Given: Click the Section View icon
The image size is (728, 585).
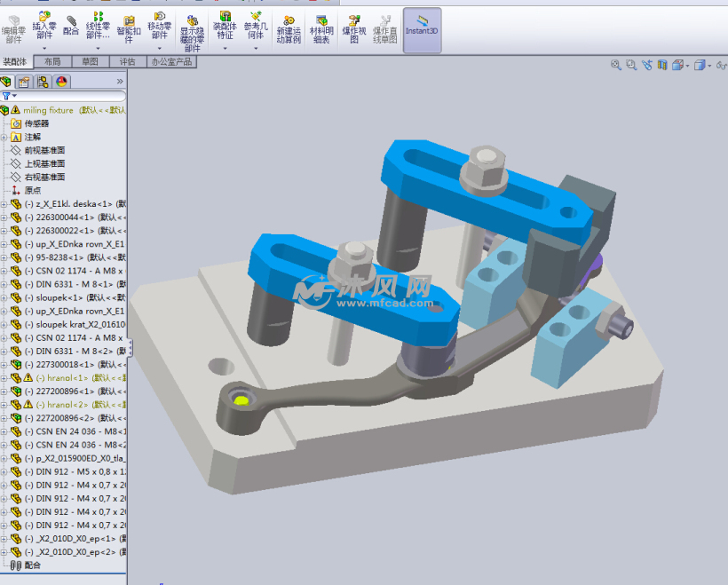Looking at the screenshot, I should click(661, 65).
